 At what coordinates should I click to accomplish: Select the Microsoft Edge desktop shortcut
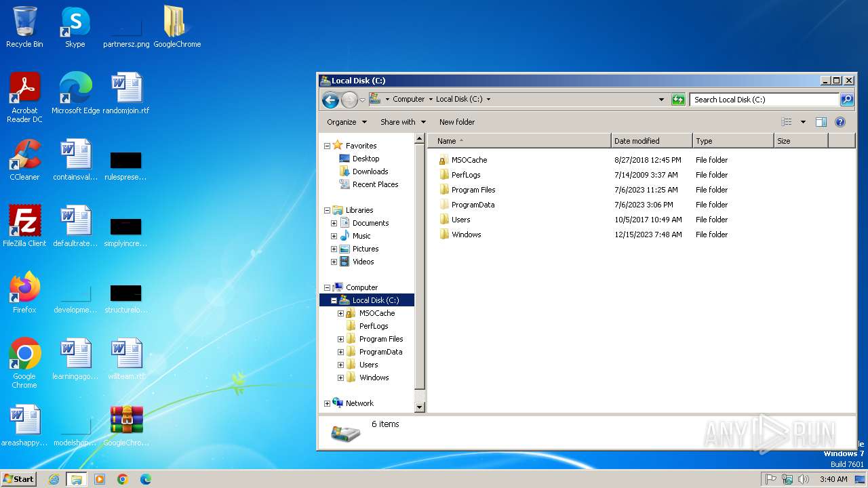click(75, 94)
